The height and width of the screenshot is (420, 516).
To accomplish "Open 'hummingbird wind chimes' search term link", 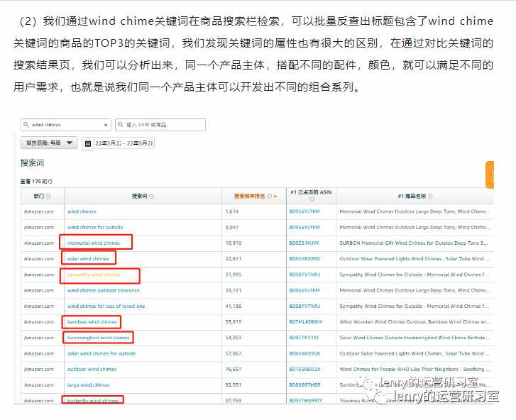I will [98, 338].
